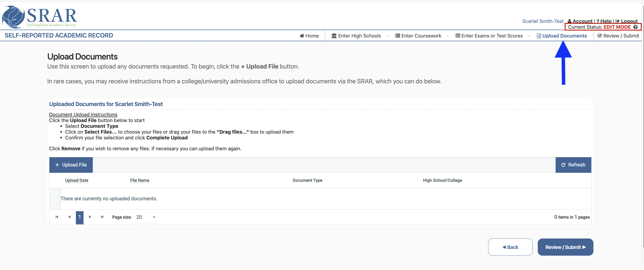This screenshot has width=644, height=270.
Task: Sort by Upload Date column
Action: [x=77, y=180]
